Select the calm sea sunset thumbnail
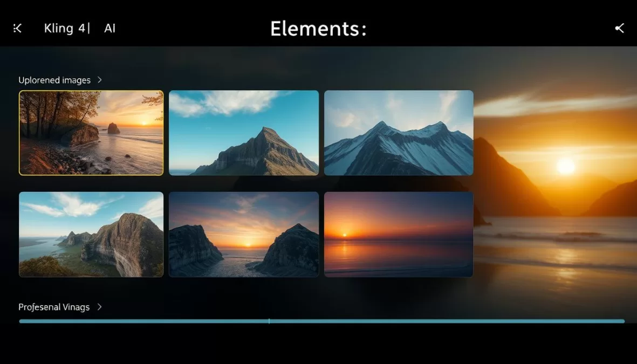The image size is (637, 364). 399,235
